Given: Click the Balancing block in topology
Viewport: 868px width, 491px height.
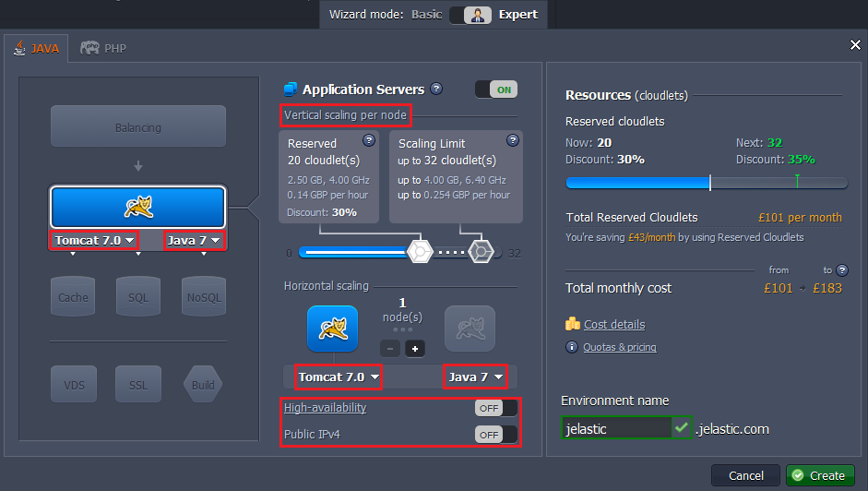Looking at the screenshot, I should click(x=138, y=126).
